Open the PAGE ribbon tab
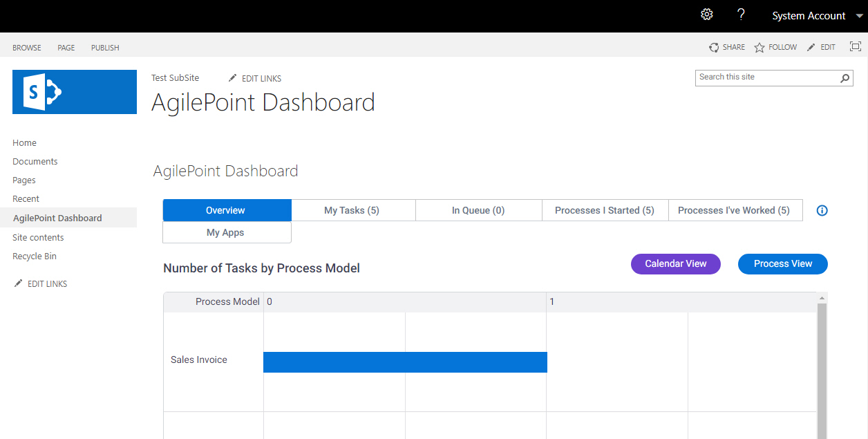Screen dimensions: 868x439 pos(66,48)
